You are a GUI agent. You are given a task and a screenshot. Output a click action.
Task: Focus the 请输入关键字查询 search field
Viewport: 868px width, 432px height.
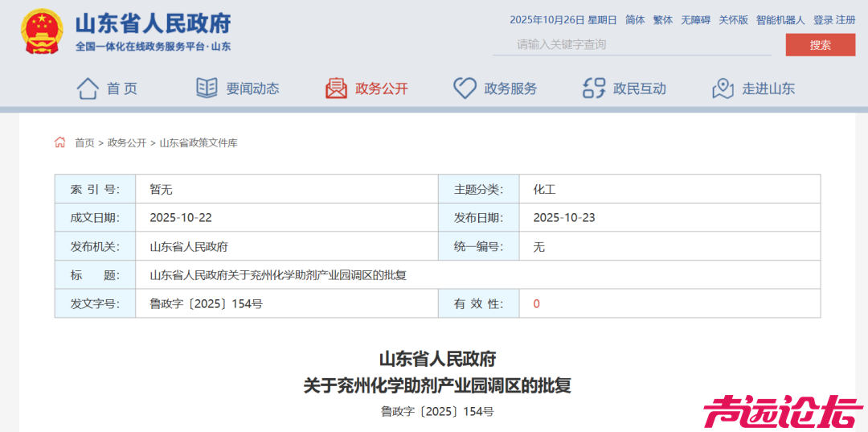633,44
